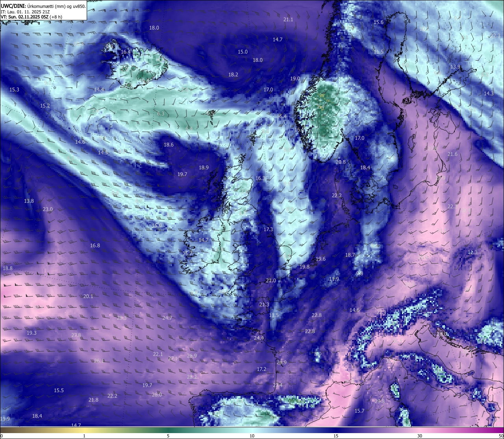Viewport: 504px width, 439px height.
Task: Select the 18.8 value at left edge
Action: 7,268
